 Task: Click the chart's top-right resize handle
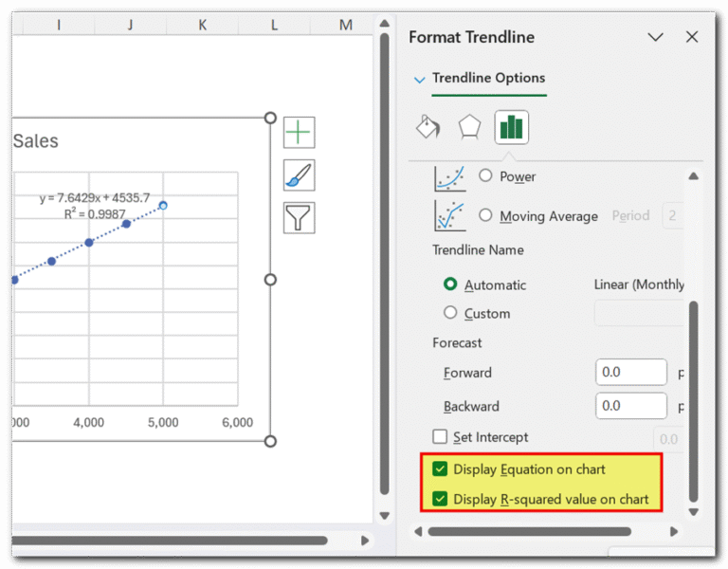click(270, 118)
